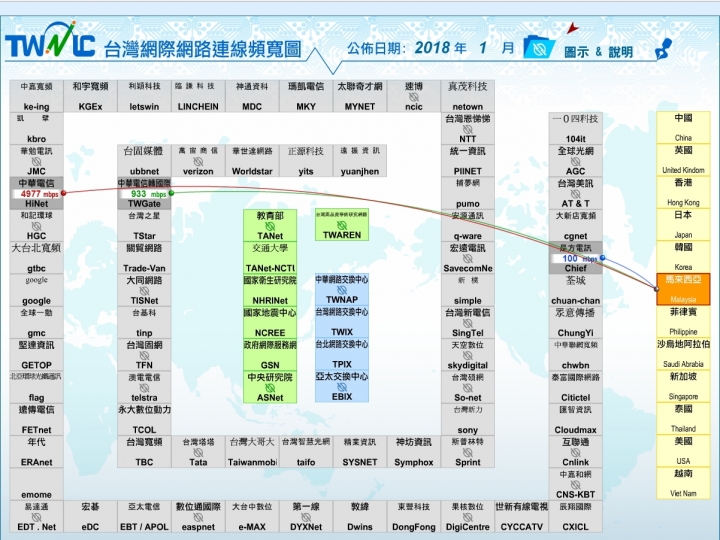This screenshot has width=720, height=540.
Task: Click the link icon in the TWNAP cell
Action: click(x=342, y=290)
